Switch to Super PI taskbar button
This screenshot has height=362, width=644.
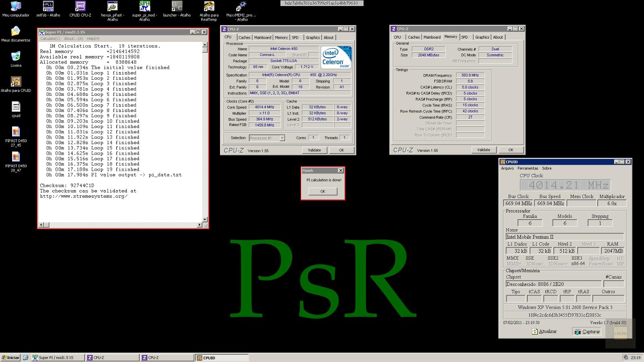tap(58, 358)
